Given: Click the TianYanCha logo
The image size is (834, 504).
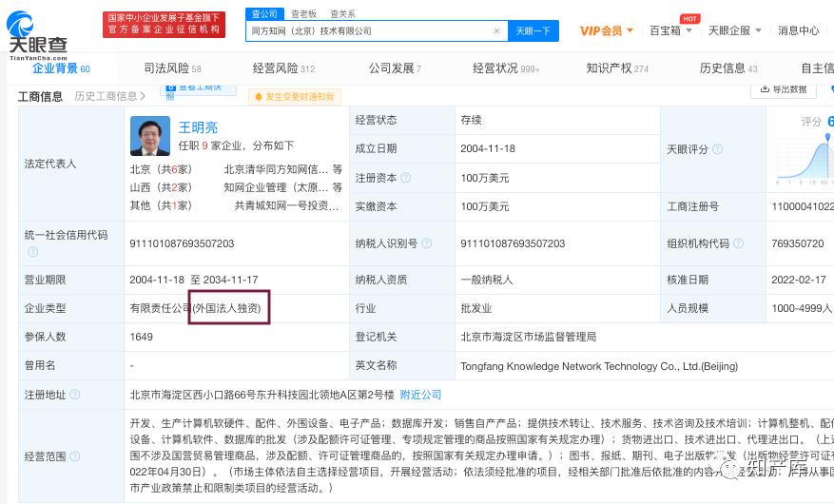Looking at the screenshot, I should 37,35.
